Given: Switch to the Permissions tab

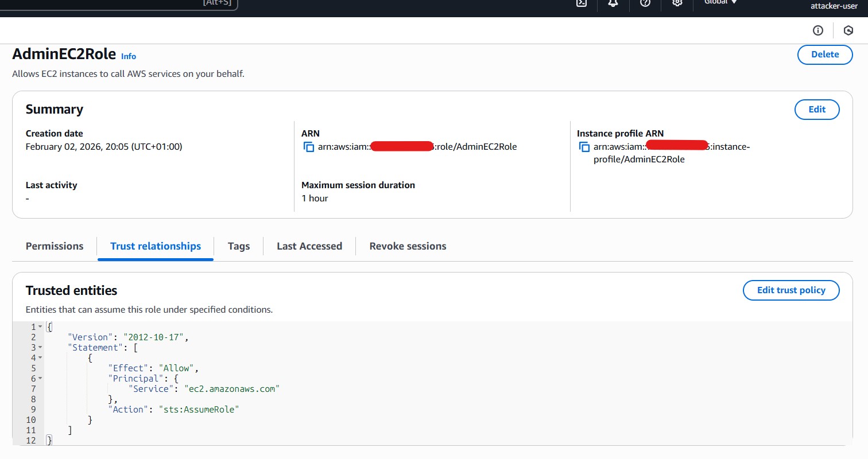Looking at the screenshot, I should (54, 246).
